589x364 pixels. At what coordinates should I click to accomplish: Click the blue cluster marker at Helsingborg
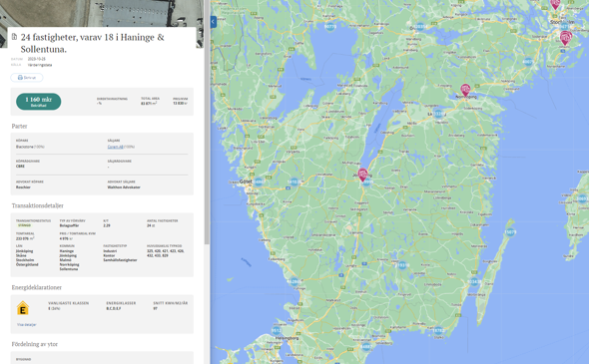pos(277,331)
